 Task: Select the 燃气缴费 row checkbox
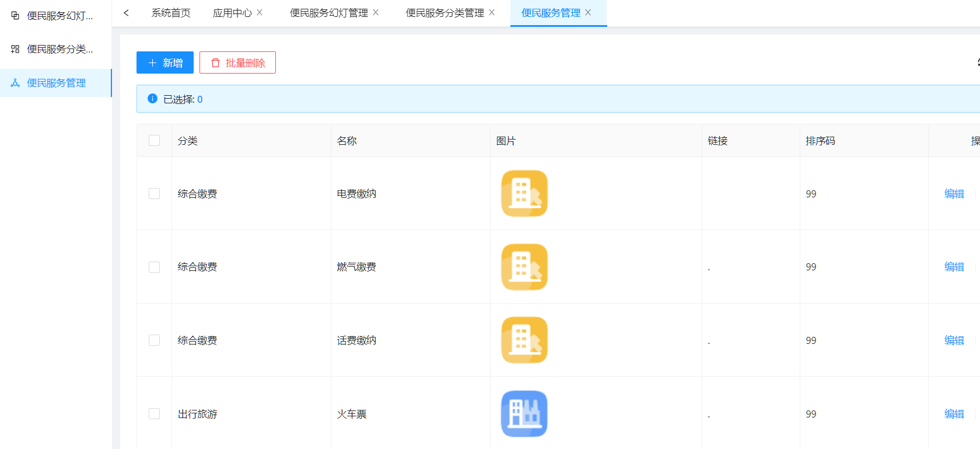pyautogui.click(x=154, y=267)
